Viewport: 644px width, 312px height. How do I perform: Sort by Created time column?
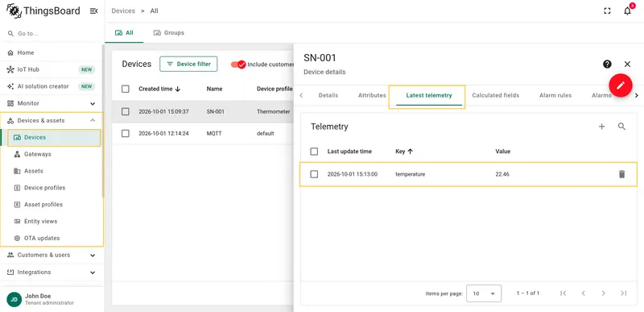coord(159,89)
